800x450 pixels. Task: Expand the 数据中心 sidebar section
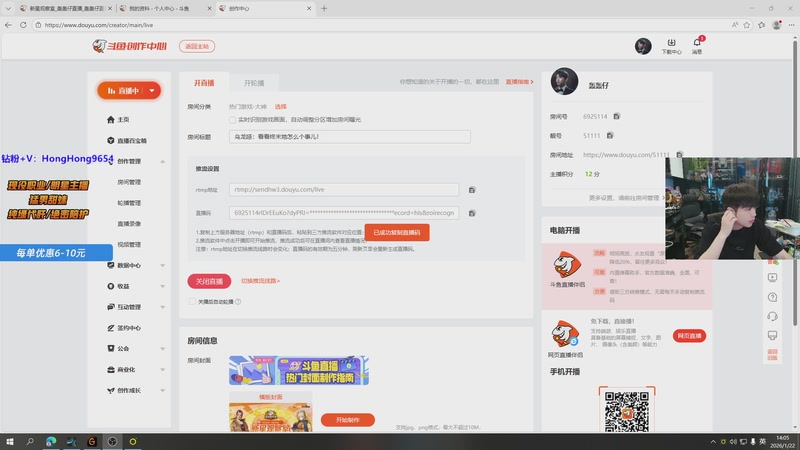(162, 265)
